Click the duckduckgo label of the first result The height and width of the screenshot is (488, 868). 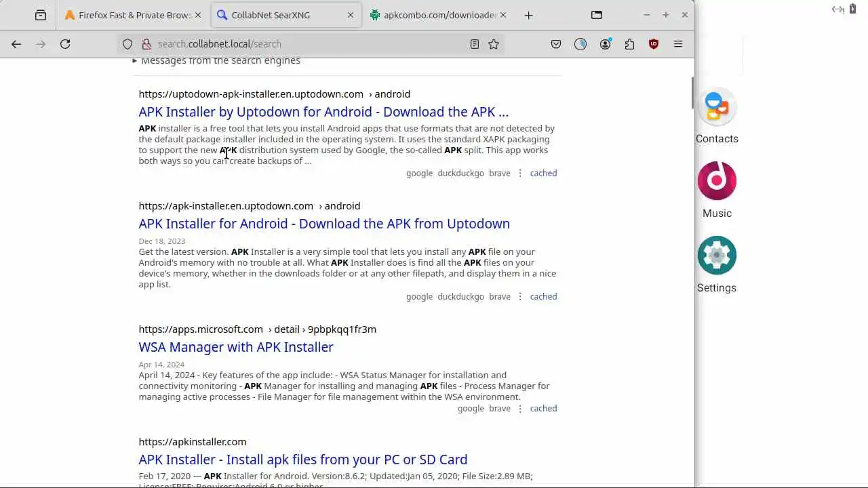point(461,174)
